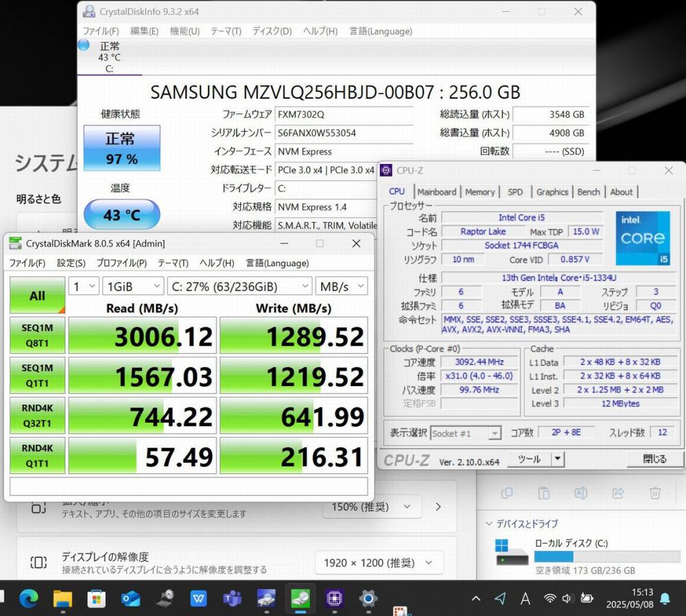686x616 pixels.
Task: Start RND4K Q1T1 benchmark
Action: click(x=37, y=455)
